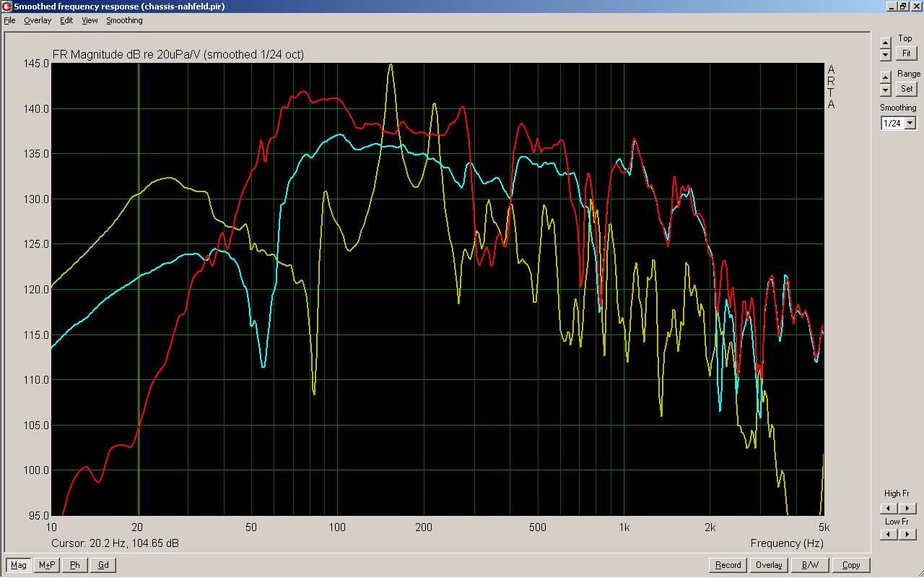Open the Smoothing menu in the menu bar
The height and width of the screenshot is (578, 924).
(x=124, y=20)
